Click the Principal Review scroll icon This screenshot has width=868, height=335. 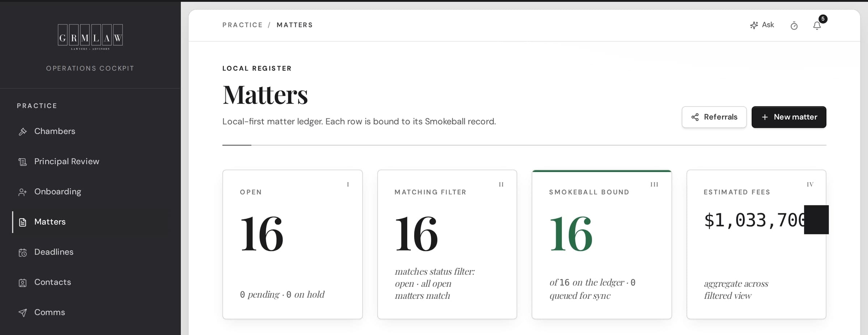[23, 162]
